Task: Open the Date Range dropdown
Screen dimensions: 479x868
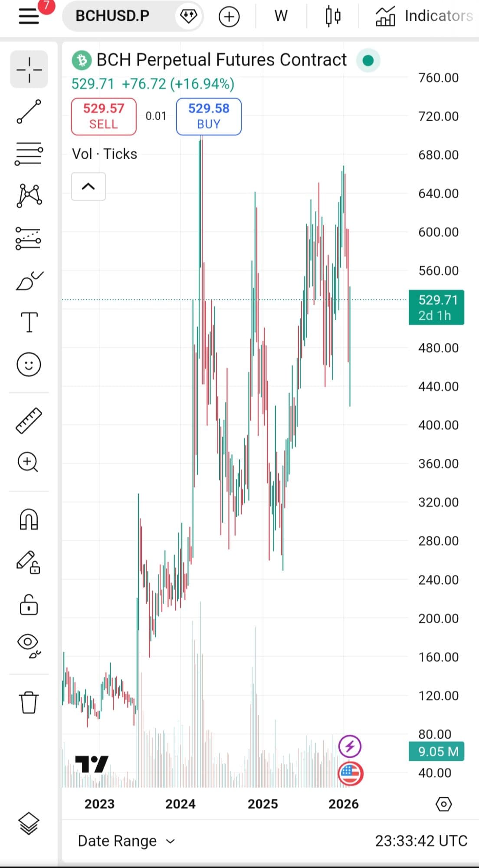Action: pos(126,841)
